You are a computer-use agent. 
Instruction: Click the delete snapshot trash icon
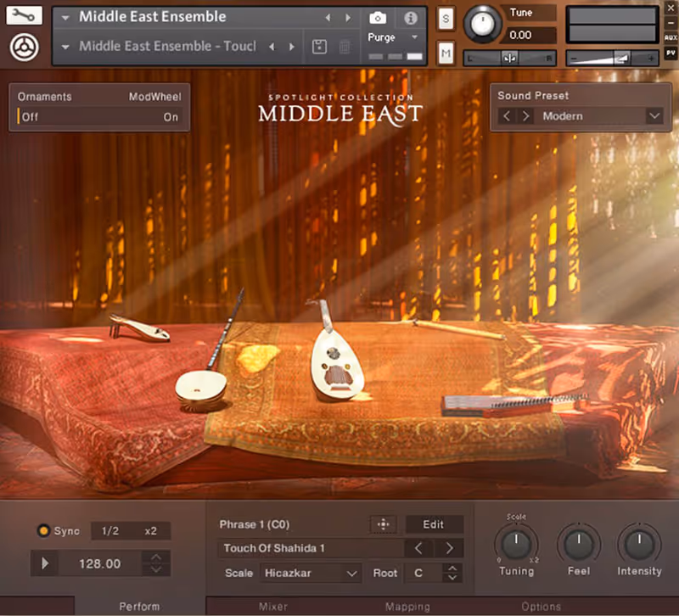[x=345, y=48]
